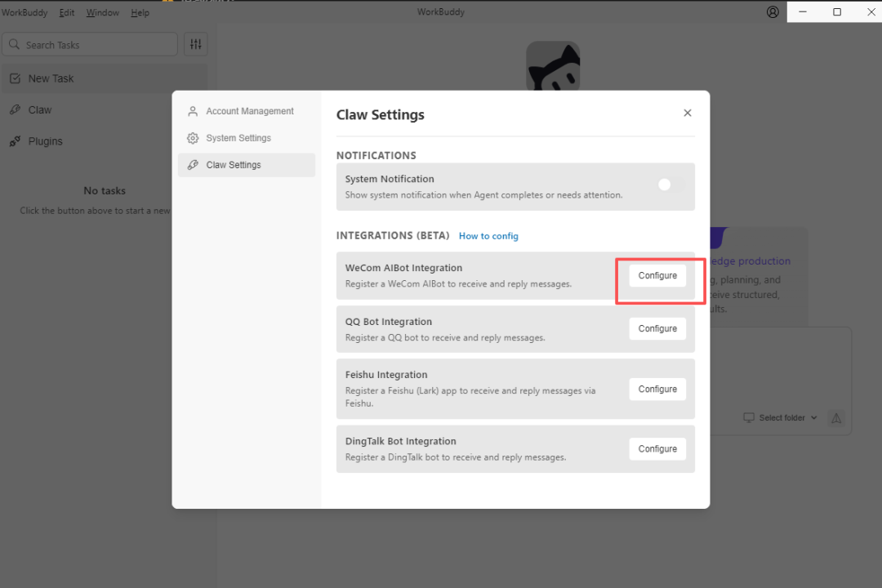
Task: Configure the QQ Bot Integration
Action: 657,328
